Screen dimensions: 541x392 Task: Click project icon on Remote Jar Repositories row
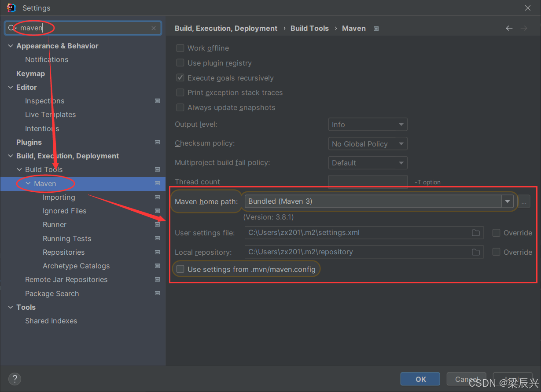pyautogui.click(x=157, y=279)
